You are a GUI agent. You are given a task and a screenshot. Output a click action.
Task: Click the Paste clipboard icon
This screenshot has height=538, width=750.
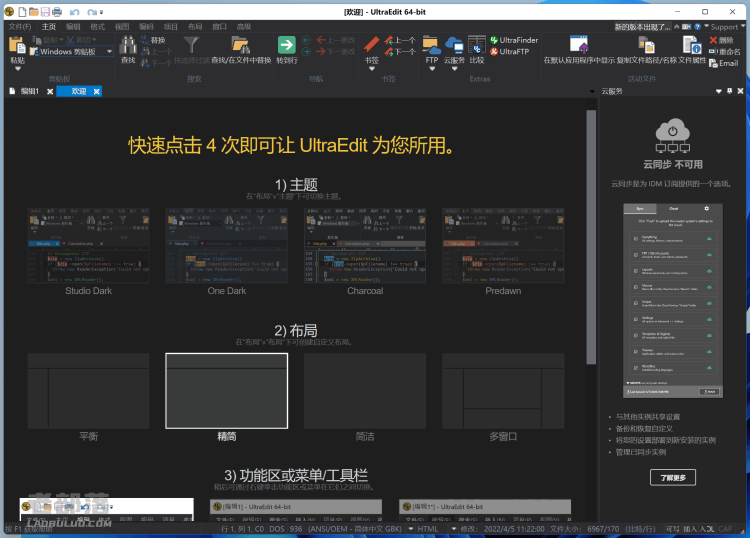(17, 45)
